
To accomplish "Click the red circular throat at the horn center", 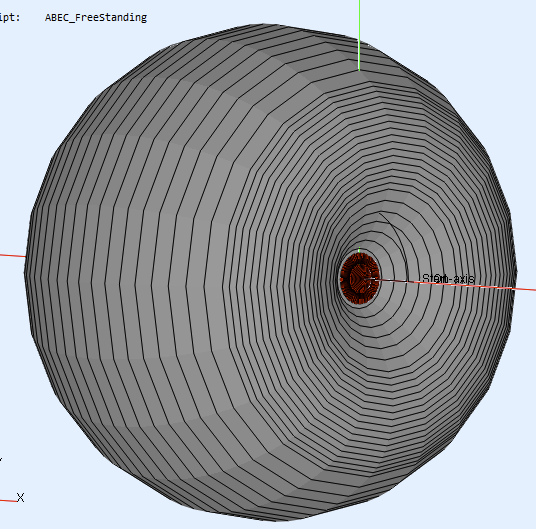I will point(360,279).
